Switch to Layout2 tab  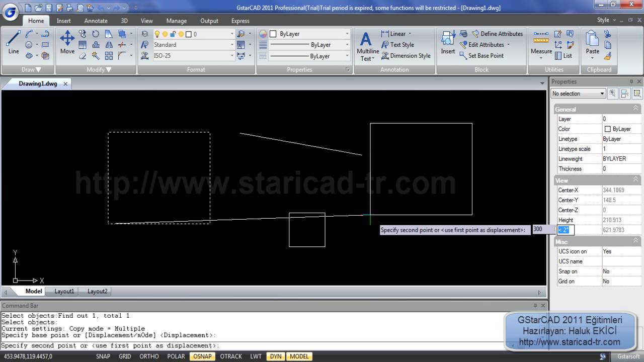[97, 291]
